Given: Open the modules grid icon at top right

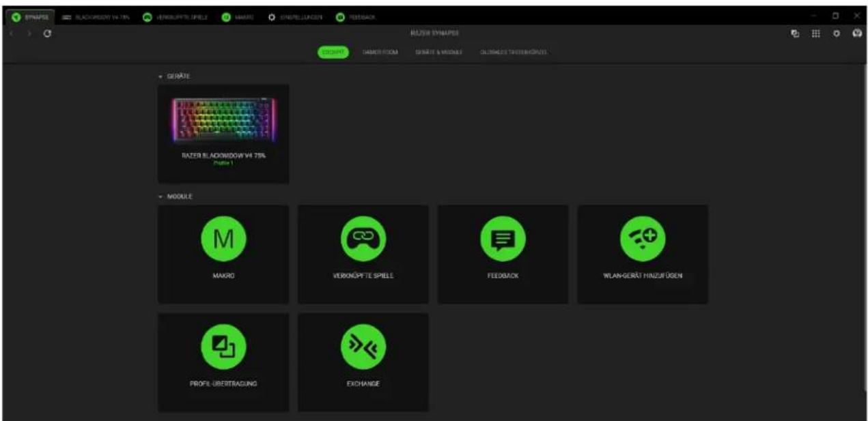Looking at the screenshot, I should (x=815, y=33).
